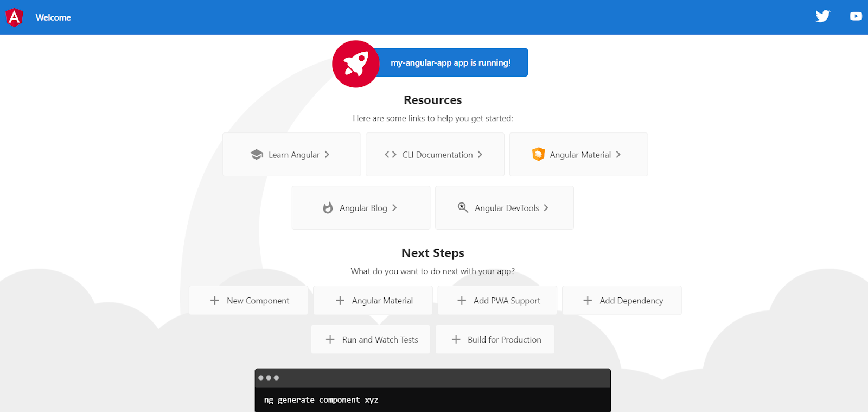Visit the Angular Blog link

point(361,208)
